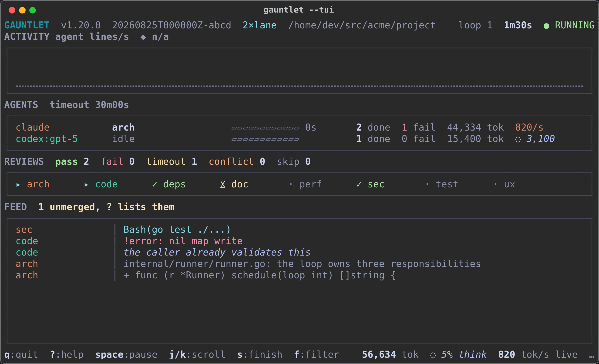The height and width of the screenshot is (364, 599).
Task: Click the space:pause shortcut
Action: [x=126, y=355]
